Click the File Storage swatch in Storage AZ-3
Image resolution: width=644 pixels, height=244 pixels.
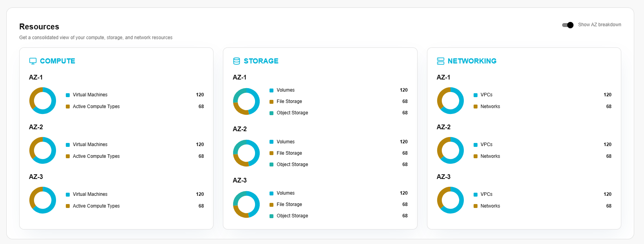tap(271, 205)
